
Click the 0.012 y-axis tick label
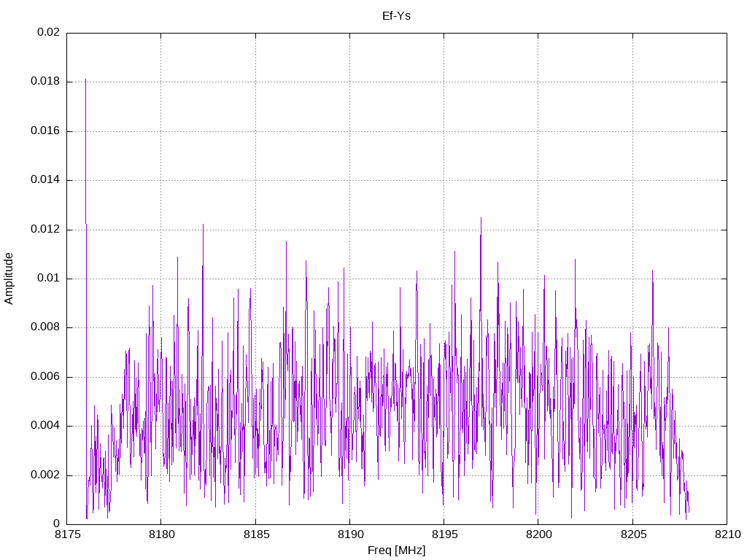46,230
